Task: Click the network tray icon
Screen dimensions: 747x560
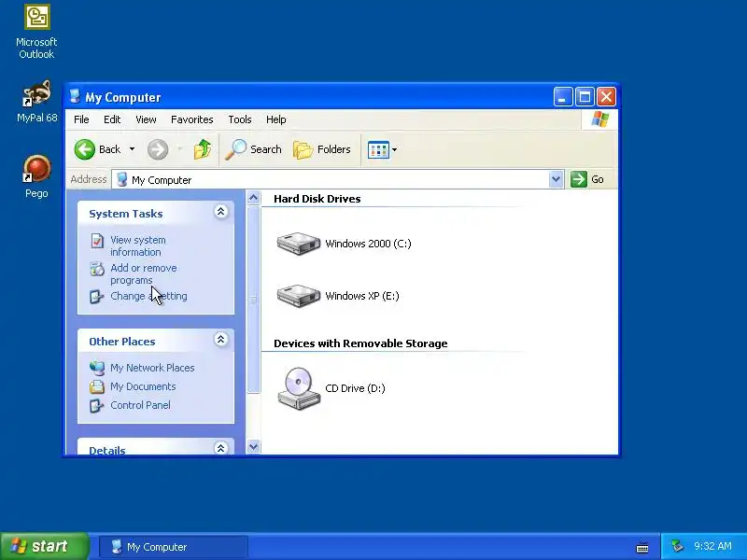Action: pos(676,546)
